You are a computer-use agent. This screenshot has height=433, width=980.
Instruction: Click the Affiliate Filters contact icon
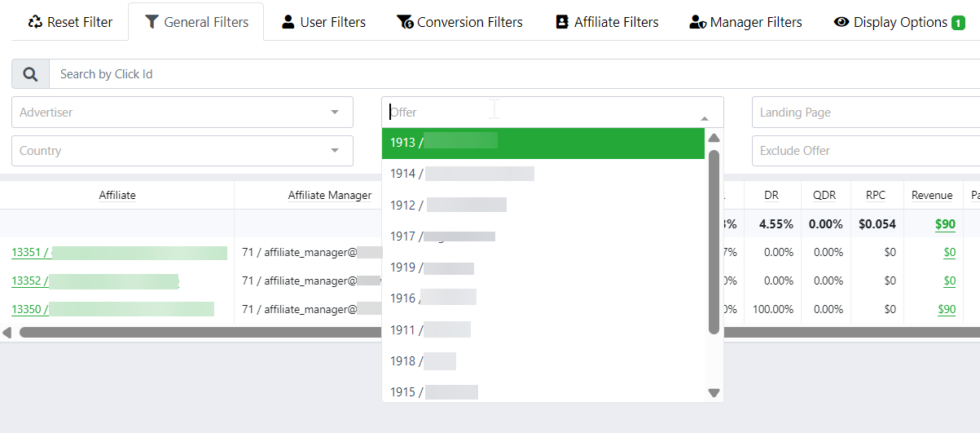[562, 22]
